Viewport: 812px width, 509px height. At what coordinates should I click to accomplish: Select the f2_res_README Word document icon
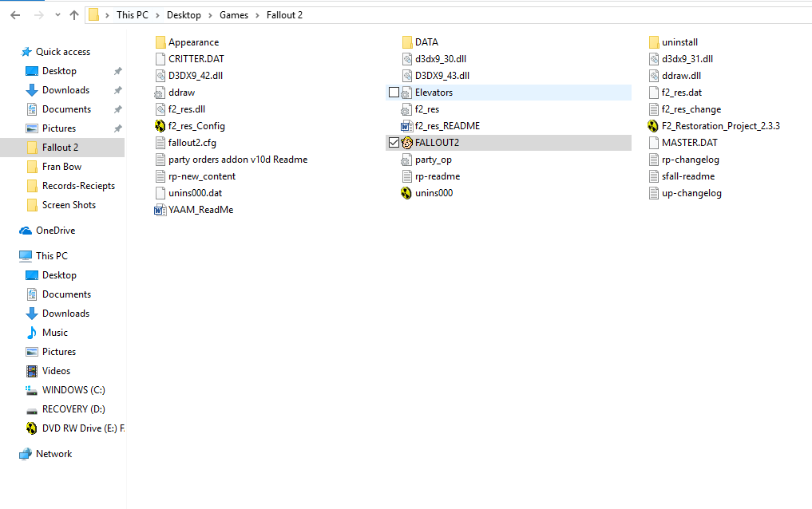(406, 126)
